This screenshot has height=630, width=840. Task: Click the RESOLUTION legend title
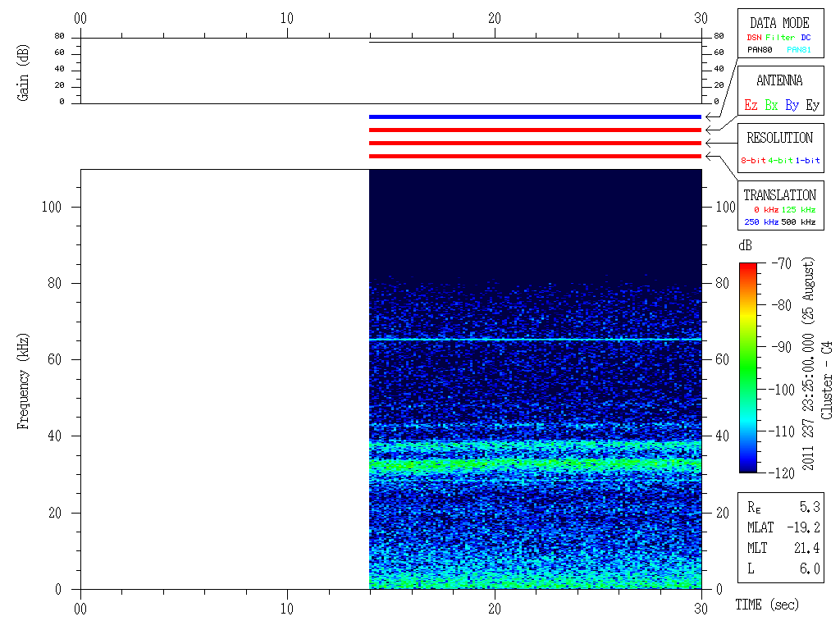point(779,138)
